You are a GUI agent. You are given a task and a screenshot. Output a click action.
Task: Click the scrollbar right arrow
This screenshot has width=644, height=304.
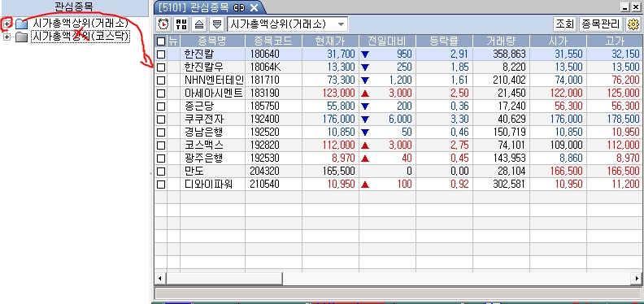636,279
